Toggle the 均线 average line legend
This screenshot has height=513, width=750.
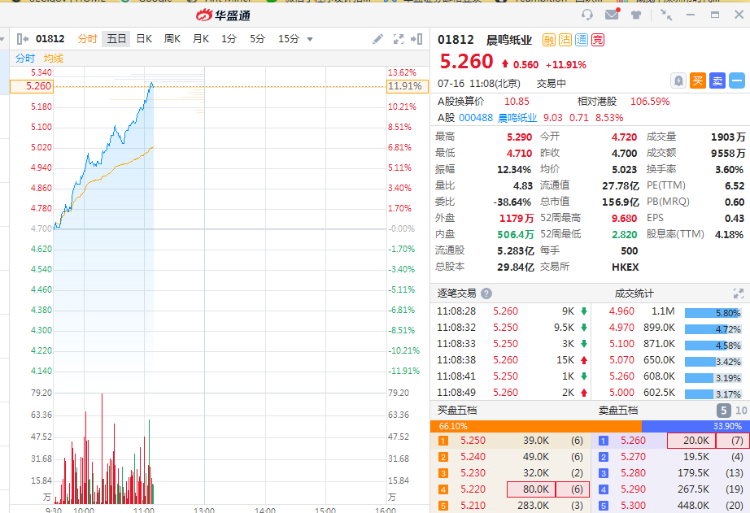pos(53,58)
